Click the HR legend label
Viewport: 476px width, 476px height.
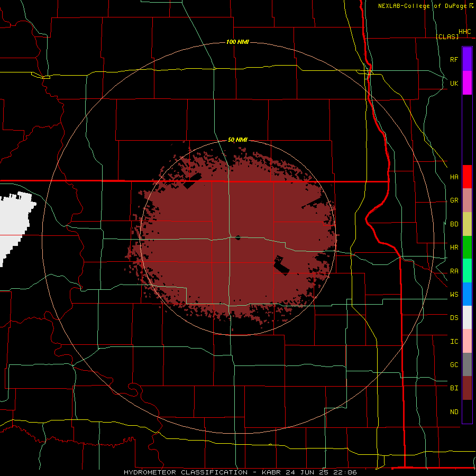tap(454, 248)
